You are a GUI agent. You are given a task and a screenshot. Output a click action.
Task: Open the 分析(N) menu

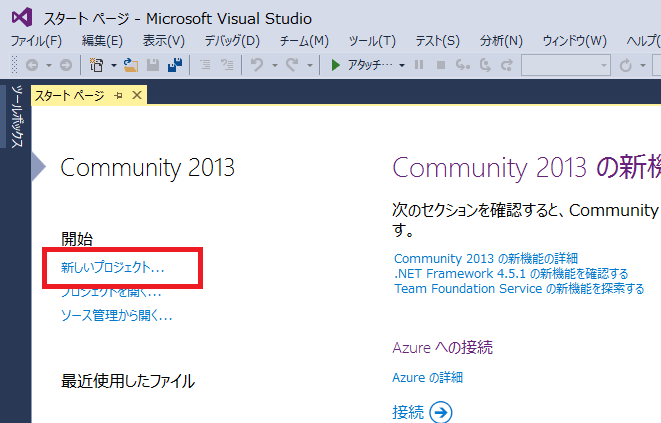(501, 41)
